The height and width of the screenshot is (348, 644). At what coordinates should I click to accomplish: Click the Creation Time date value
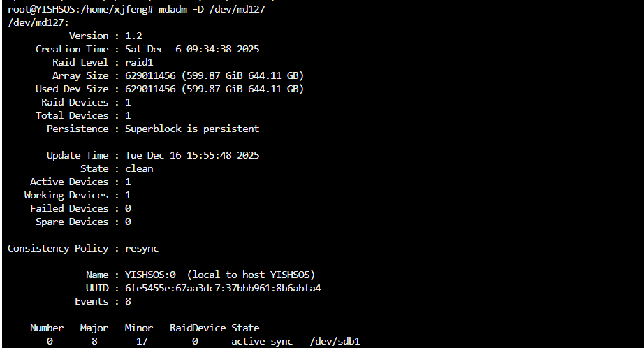tap(192, 49)
